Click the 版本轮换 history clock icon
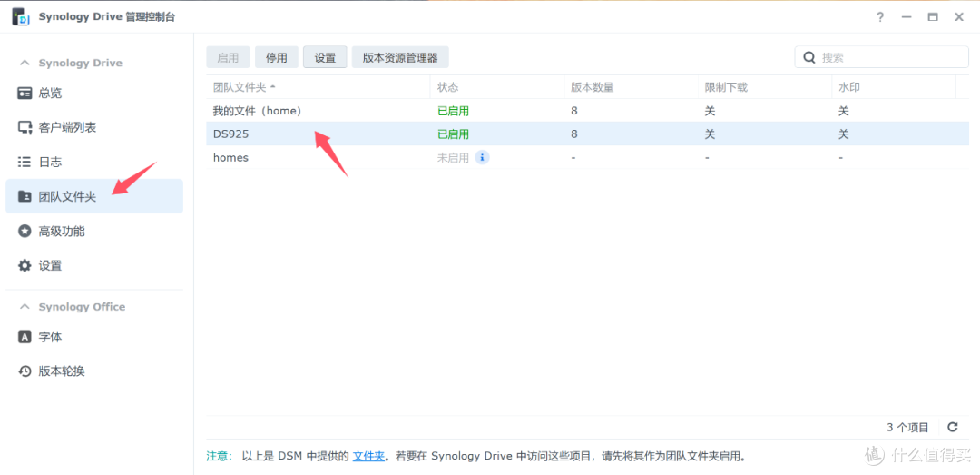Screen dimensions: 980x475 coord(24,371)
